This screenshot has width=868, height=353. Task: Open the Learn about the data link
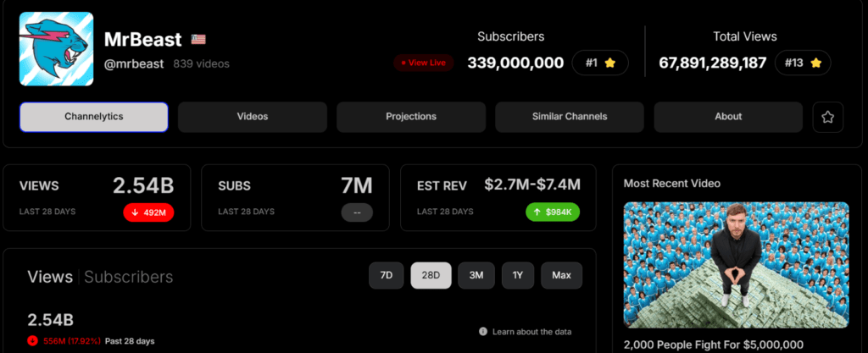click(x=531, y=332)
